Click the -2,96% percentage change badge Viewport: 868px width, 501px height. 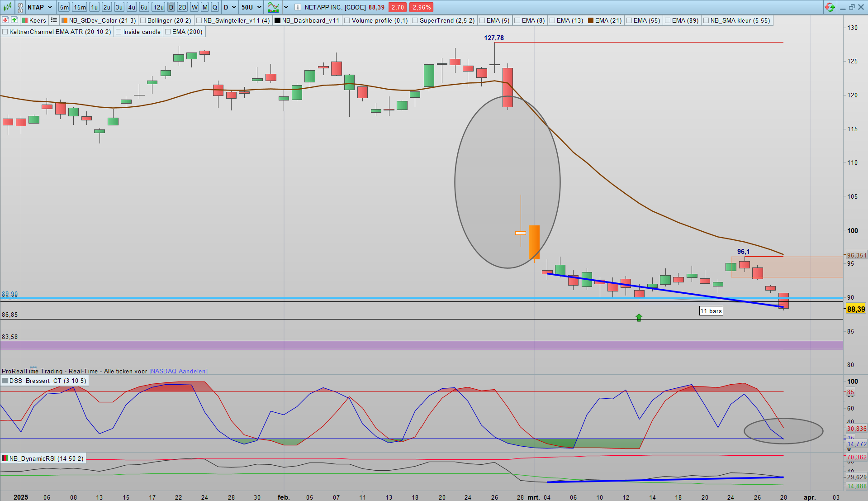(421, 7)
